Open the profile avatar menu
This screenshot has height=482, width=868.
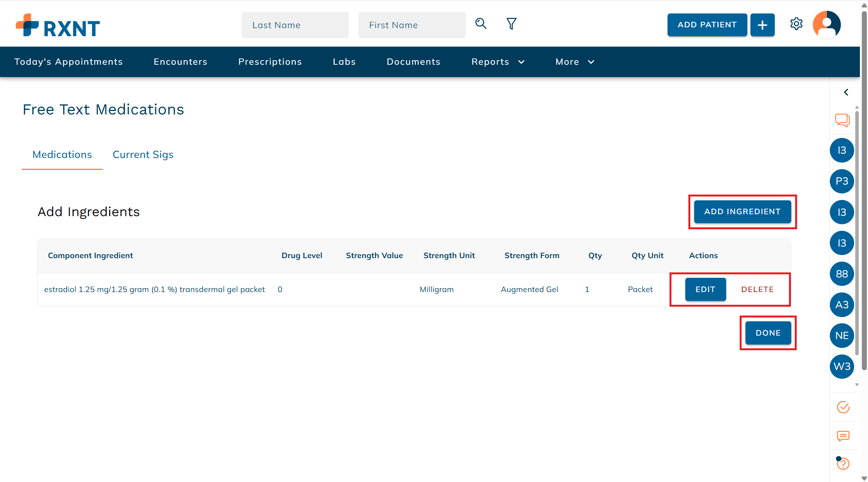827,24
